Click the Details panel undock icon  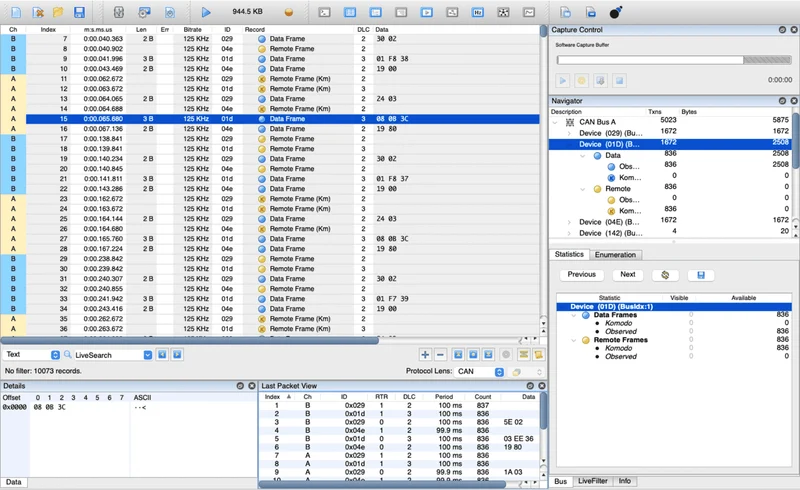point(240,386)
